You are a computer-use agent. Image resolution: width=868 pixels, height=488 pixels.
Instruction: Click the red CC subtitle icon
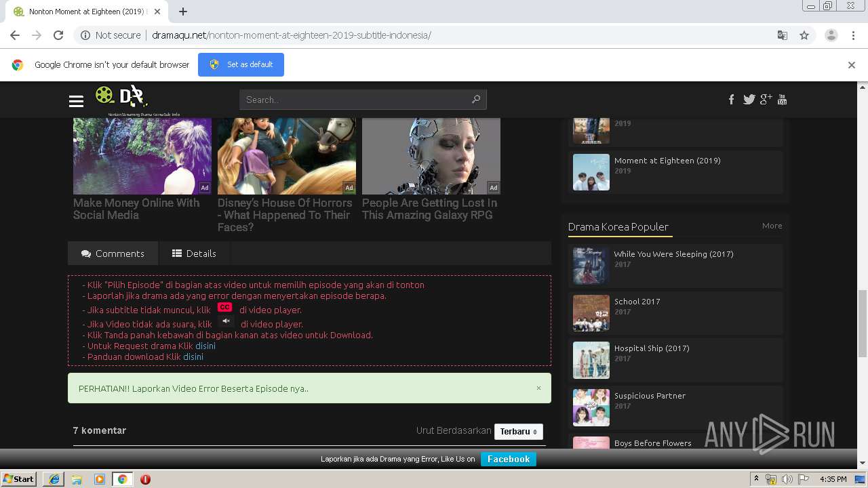[225, 307]
